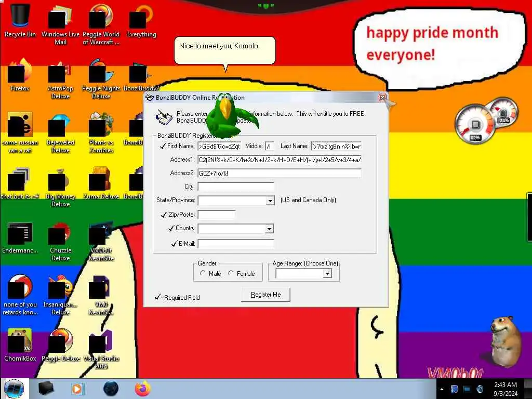Open Peggle Nights Deluxe desktop icon
The height and width of the screenshot is (399, 532).
[x=101, y=79]
